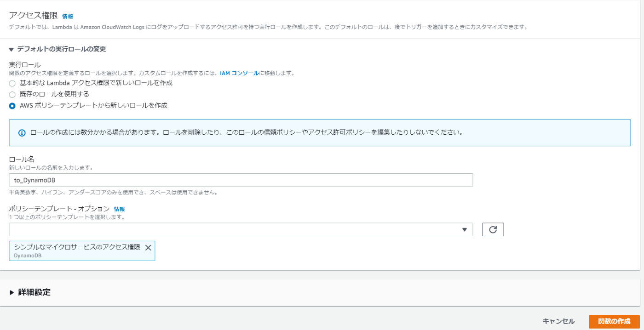
Task: Click the キャンセル button
Action: pyautogui.click(x=558, y=321)
